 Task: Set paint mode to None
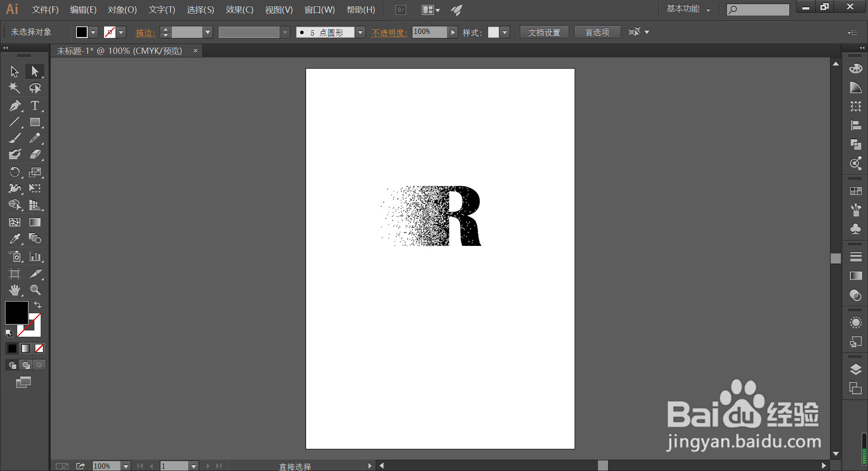click(x=39, y=349)
